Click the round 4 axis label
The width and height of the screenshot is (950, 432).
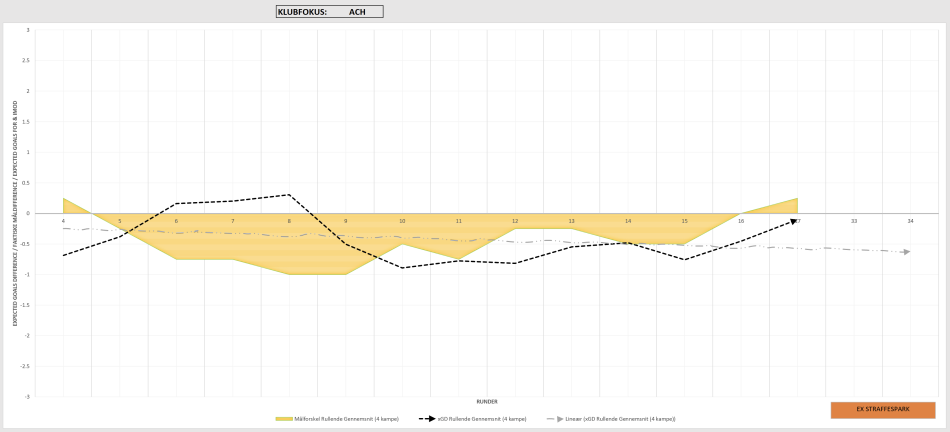pos(63,221)
